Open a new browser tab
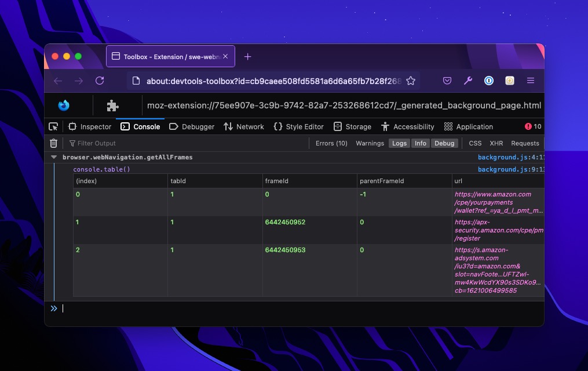 (247, 57)
